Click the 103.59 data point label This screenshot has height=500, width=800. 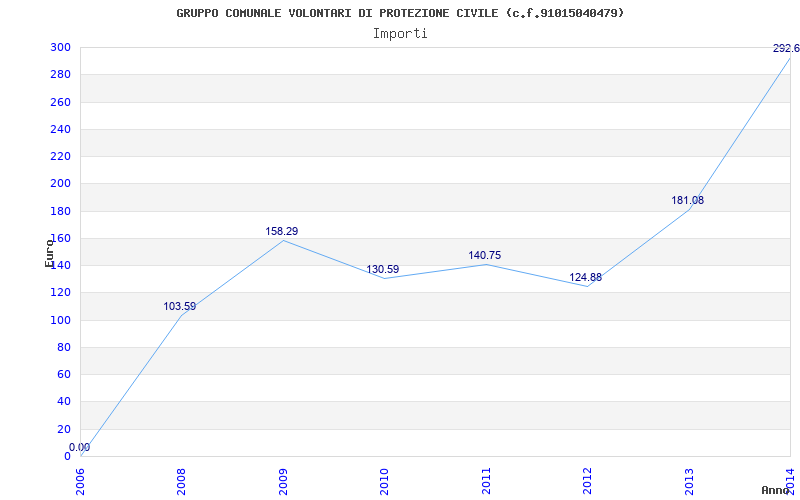click(180, 306)
